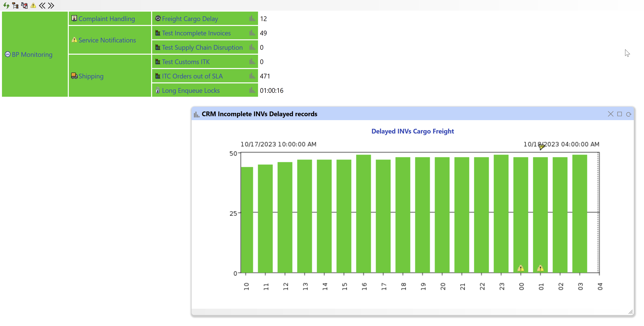The image size is (644, 326).
Task: Expand the view using the double-right chevron
Action: click(x=51, y=5)
